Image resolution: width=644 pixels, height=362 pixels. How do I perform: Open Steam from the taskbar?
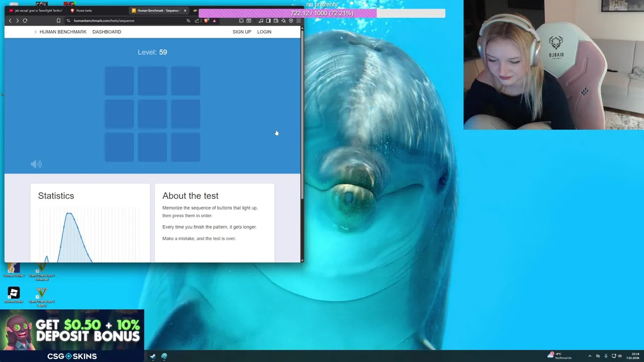[x=152, y=356]
